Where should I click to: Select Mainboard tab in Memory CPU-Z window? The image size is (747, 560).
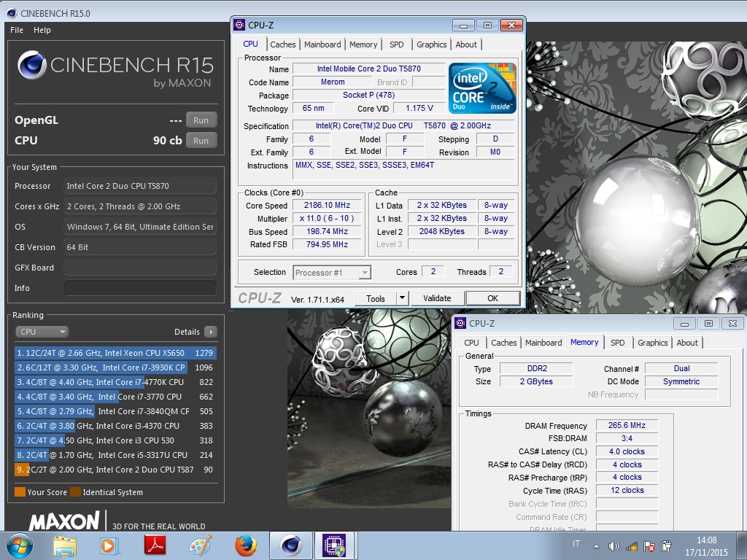(x=543, y=343)
